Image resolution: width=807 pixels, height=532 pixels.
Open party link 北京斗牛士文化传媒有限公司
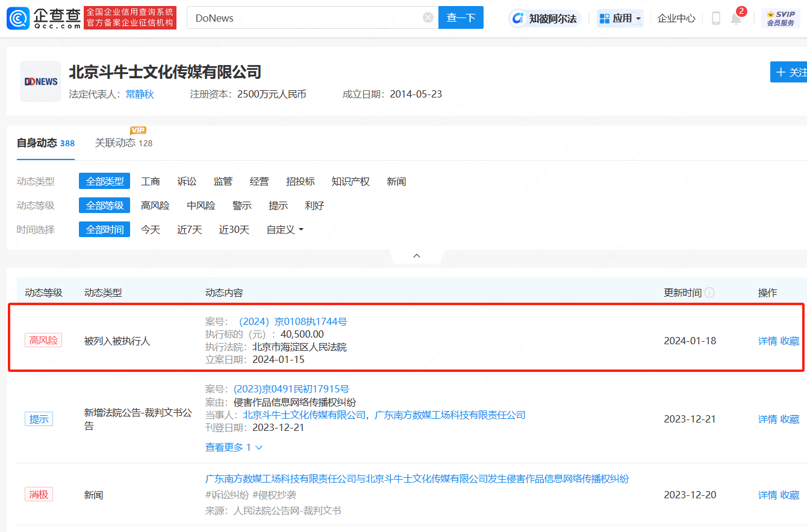(304, 415)
